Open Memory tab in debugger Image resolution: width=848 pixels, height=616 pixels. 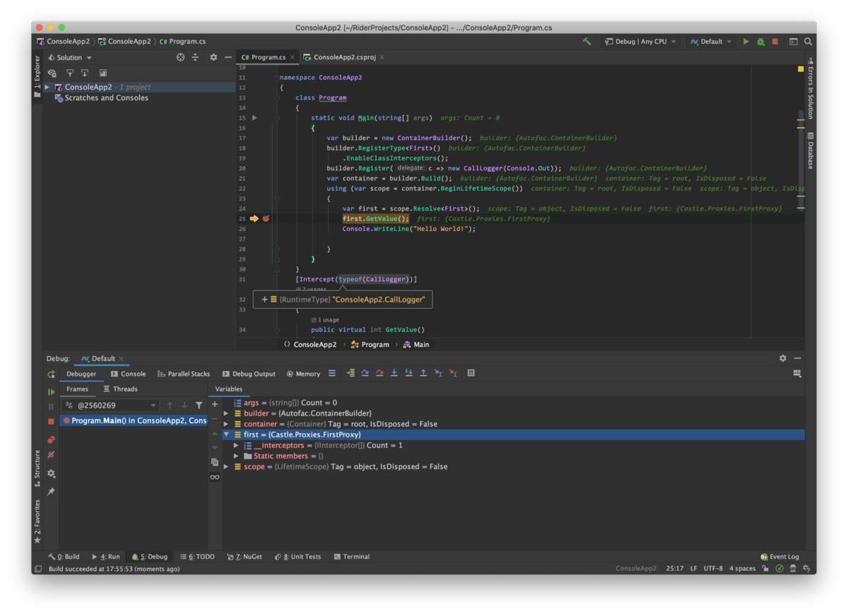pos(303,374)
